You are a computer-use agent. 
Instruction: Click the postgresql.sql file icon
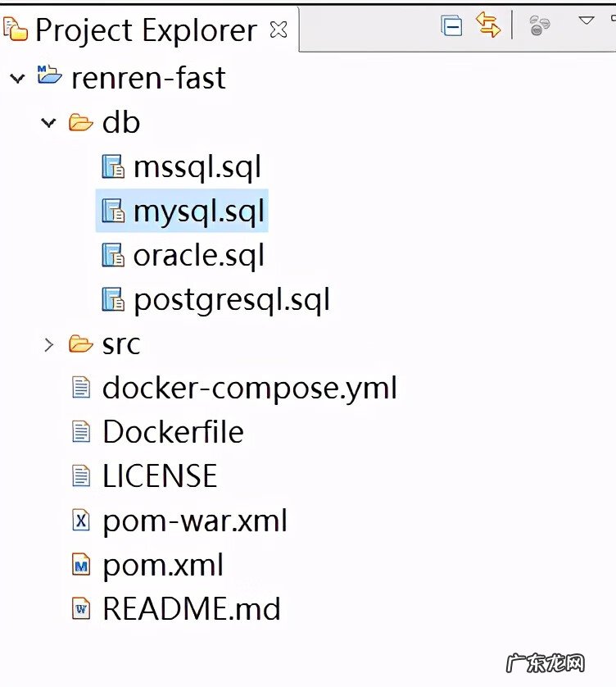[112, 300]
